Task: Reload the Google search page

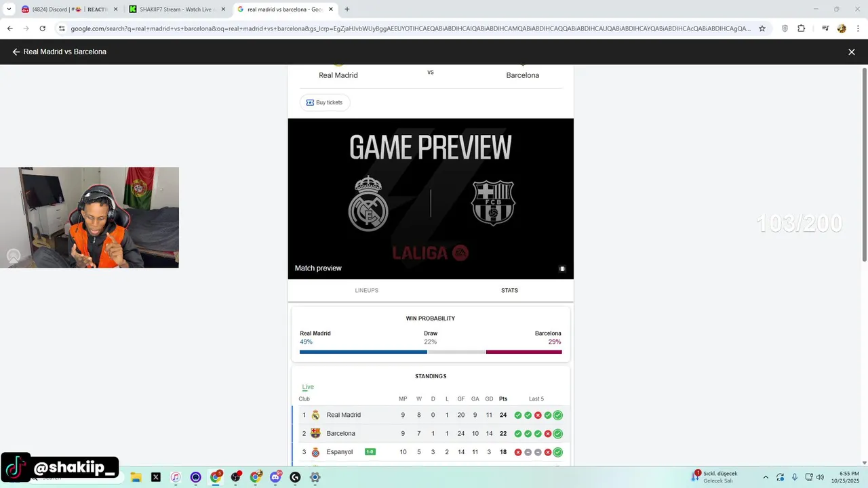Action: point(42,28)
